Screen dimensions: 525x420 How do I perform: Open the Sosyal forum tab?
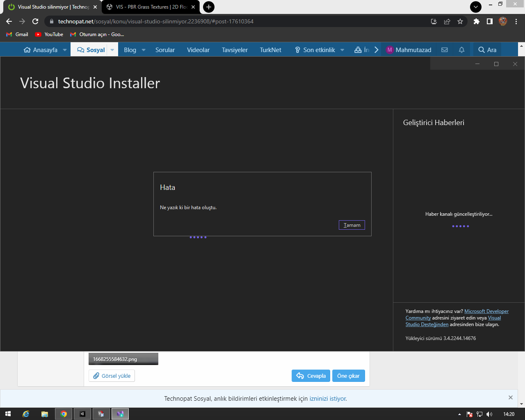tap(91, 50)
